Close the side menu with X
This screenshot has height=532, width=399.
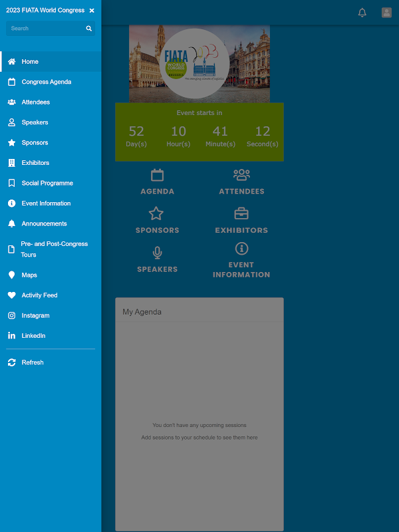click(x=92, y=11)
